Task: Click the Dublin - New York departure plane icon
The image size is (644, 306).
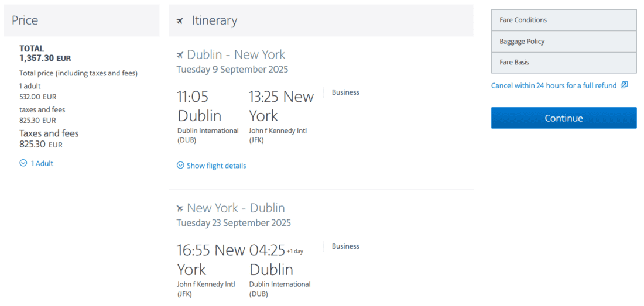Action: pyautogui.click(x=180, y=55)
